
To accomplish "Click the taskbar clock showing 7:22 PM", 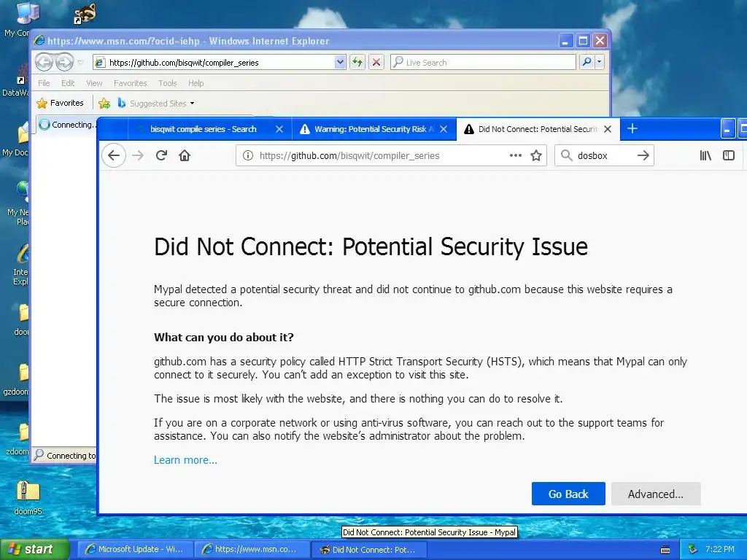I will (720, 549).
